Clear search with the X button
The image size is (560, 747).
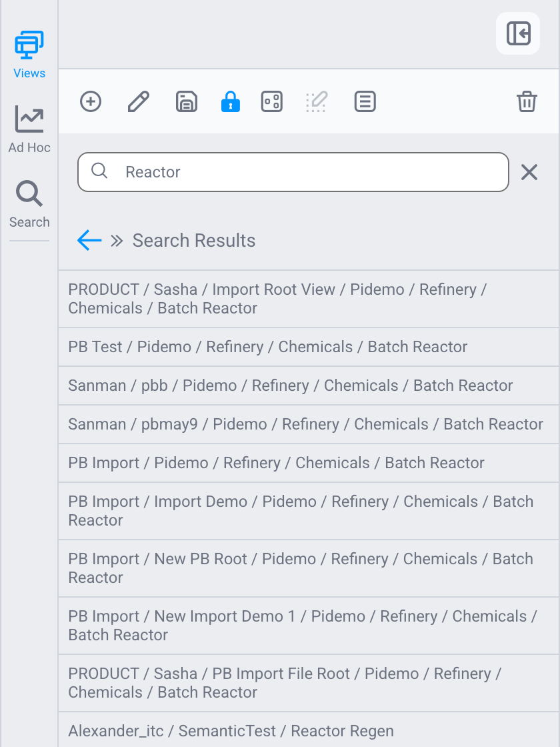[529, 172]
